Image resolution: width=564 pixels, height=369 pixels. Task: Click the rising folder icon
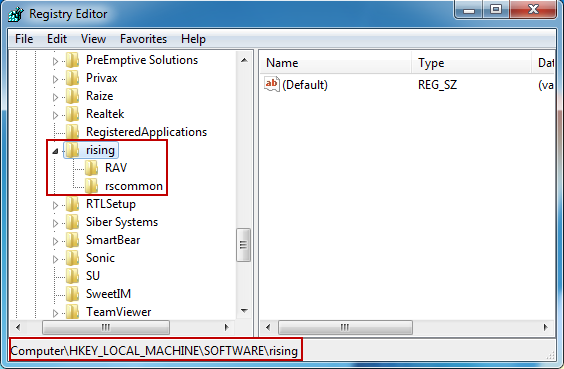click(72, 150)
